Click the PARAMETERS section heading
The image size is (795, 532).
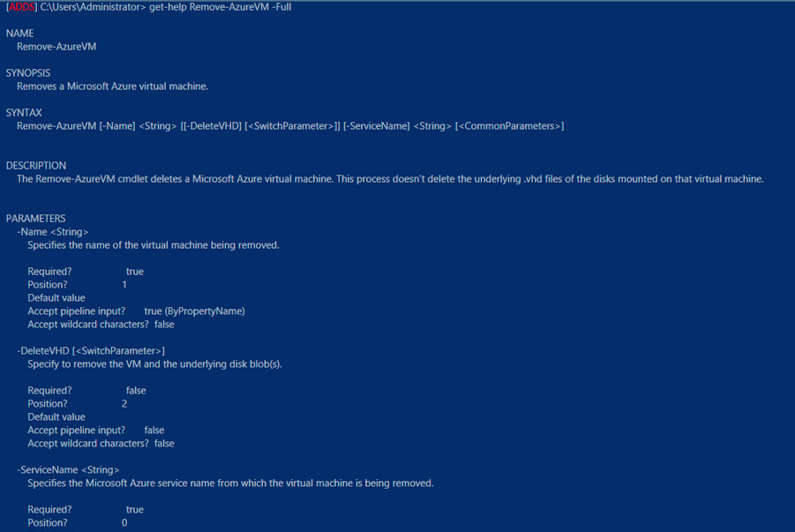coord(35,219)
